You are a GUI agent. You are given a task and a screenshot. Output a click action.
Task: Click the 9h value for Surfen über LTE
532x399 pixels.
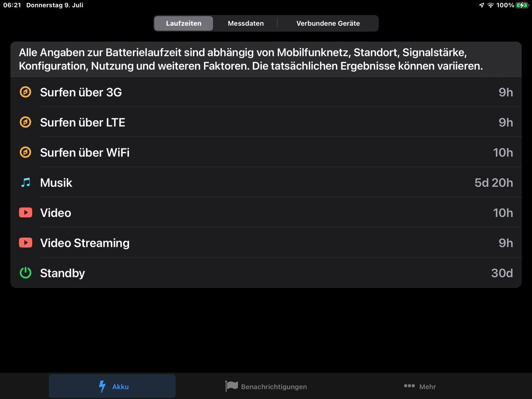506,122
